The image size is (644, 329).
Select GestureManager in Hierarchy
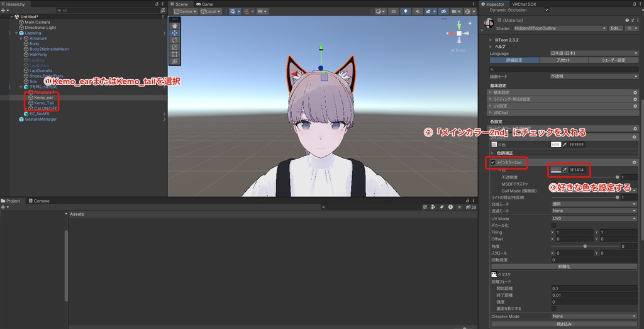[41, 119]
